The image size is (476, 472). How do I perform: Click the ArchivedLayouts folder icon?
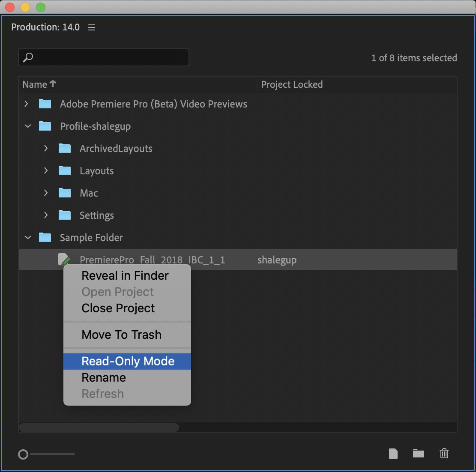(x=65, y=149)
